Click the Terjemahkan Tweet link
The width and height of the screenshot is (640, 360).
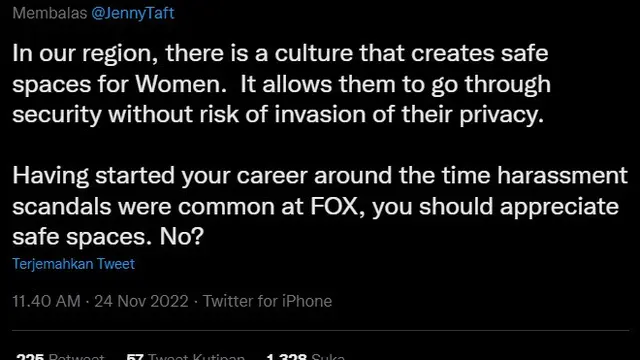click(x=73, y=264)
